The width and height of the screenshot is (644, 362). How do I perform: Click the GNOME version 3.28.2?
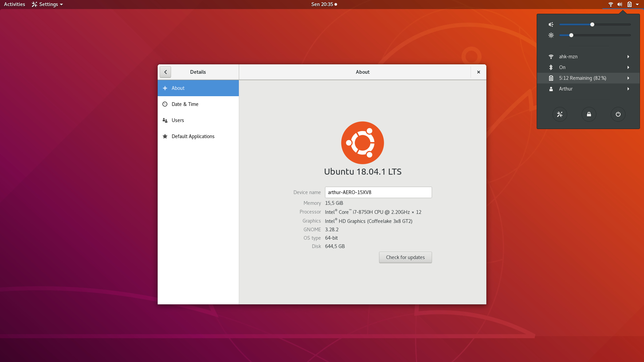pos(332,230)
